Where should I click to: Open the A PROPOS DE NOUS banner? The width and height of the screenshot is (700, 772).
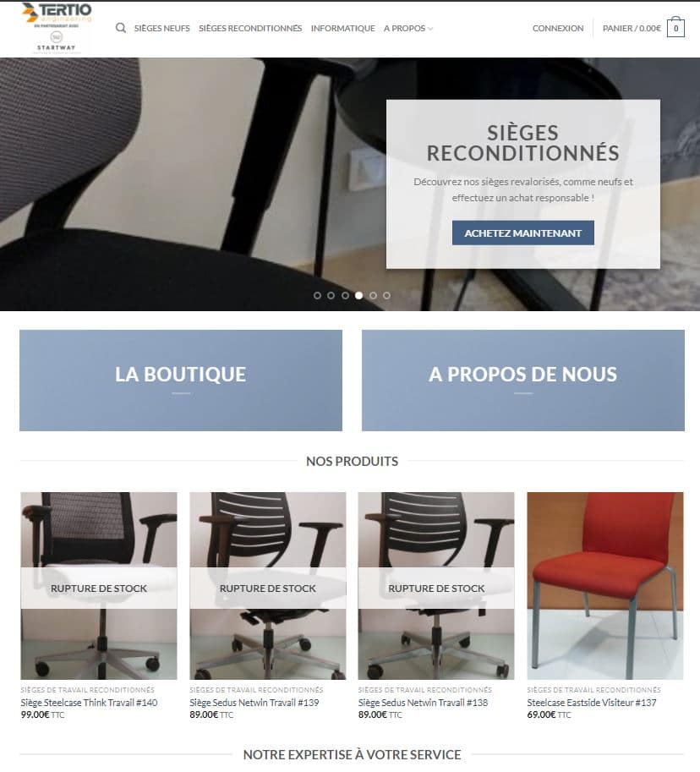pos(522,381)
